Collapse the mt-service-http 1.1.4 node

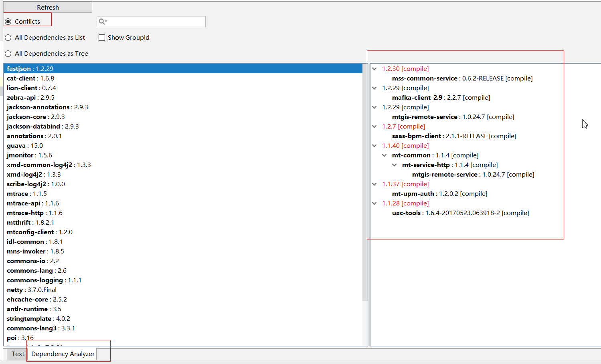pos(395,165)
